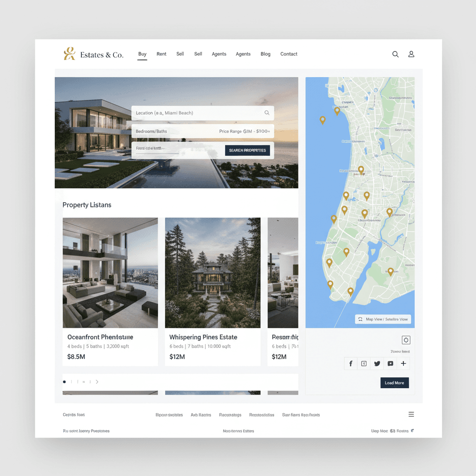Image resolution: width=476 pixels, height=476 pixels.
Task: Click the Twitter bird icon
Action: (x=377, y=364)
